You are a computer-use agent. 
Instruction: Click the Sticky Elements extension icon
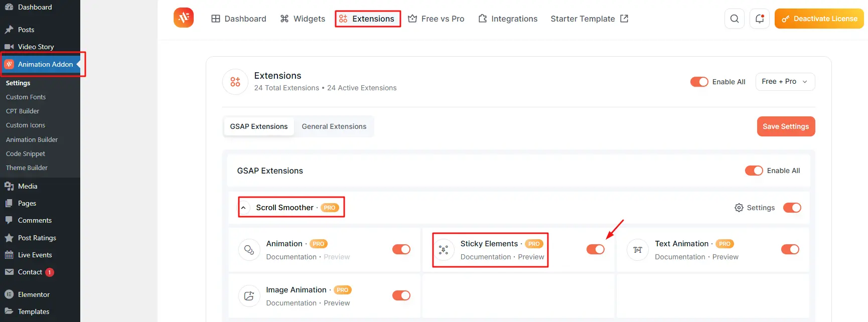coord(444,250)
